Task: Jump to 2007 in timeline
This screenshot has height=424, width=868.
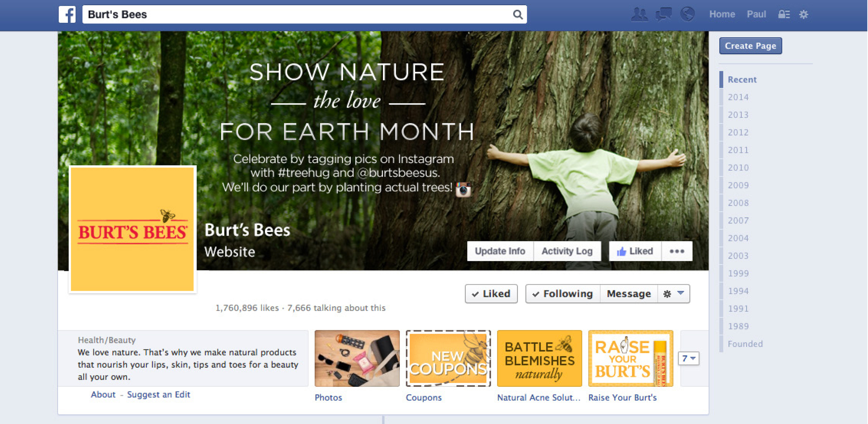Action: (738, 221)
